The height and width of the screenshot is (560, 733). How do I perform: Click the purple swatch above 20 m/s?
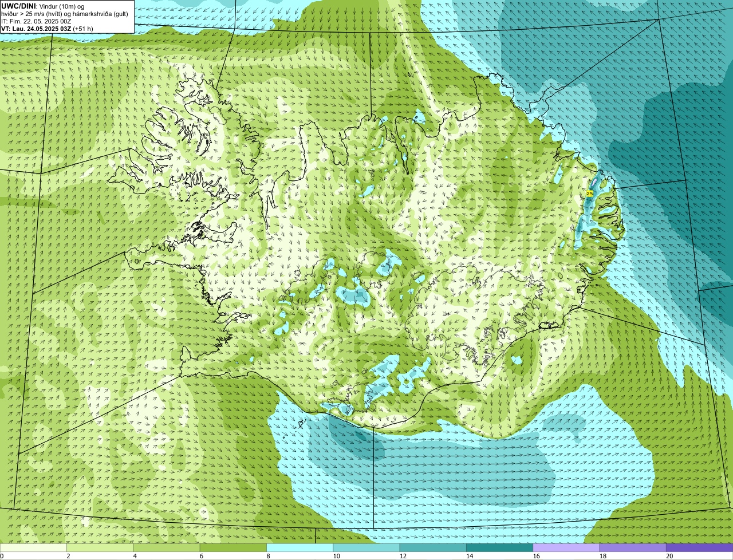(x=699, y=547)
